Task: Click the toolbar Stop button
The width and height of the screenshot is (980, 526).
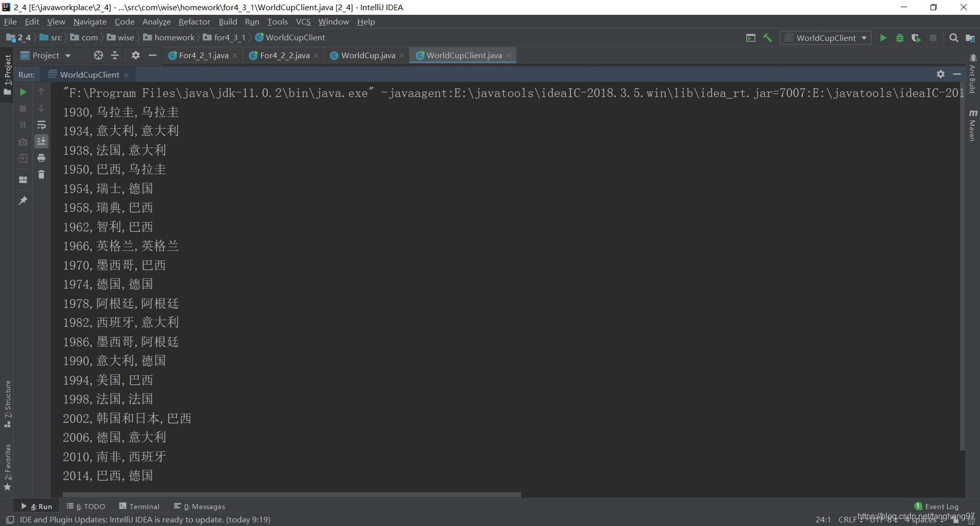Action: pos(933,38)
